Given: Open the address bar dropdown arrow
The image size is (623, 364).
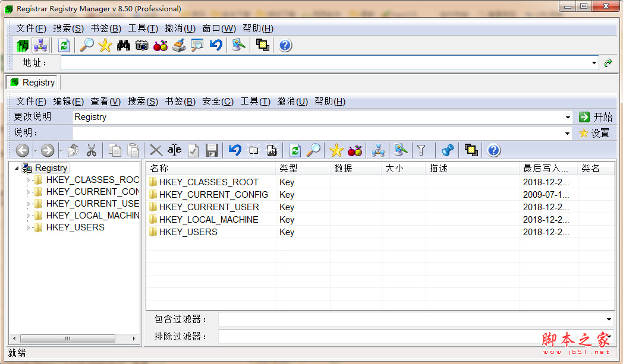Looking at the screenshot, I should [594, 63].
